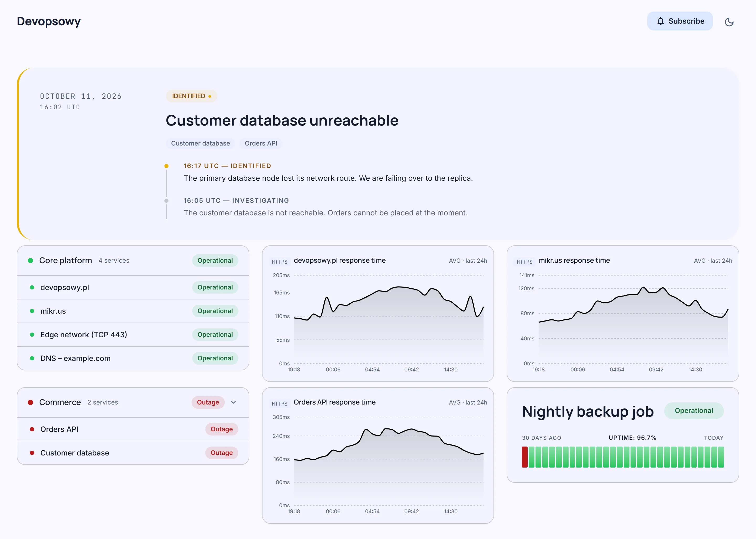Click the HTTPS tag on mikr.us chart
The image size is (756, 539).
[524, 262]
